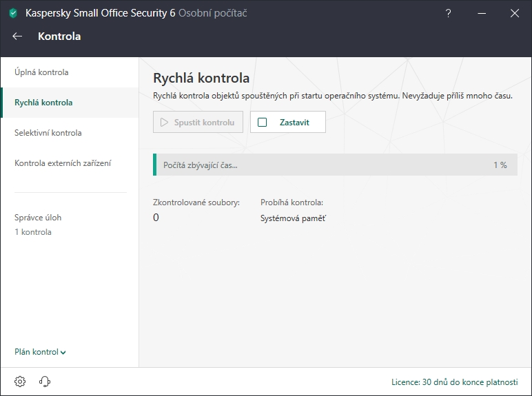Close the Kaspersky window
The image size is (532, 396).
[515, 13]
